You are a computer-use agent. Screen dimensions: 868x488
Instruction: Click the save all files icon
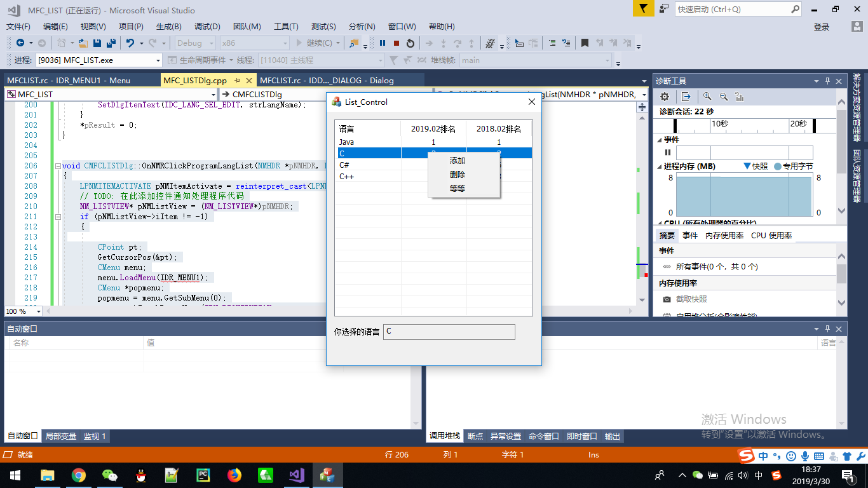pos(111,43)
